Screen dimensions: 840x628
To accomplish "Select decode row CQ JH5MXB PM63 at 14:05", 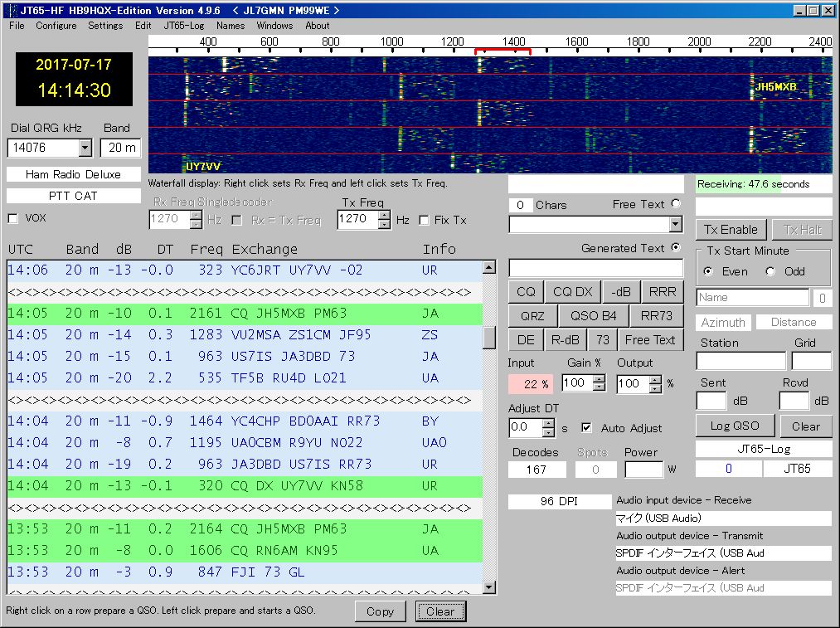I will [x=245, y=314].
